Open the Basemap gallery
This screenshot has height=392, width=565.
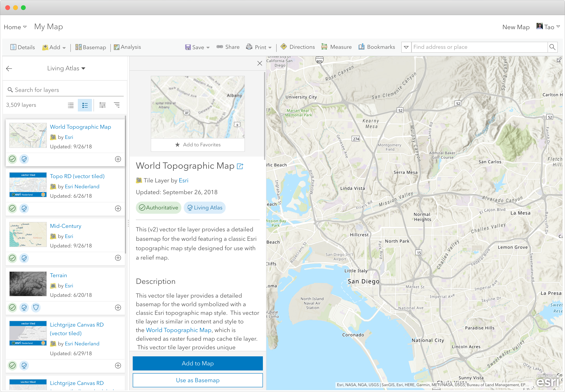coord(90,47)
